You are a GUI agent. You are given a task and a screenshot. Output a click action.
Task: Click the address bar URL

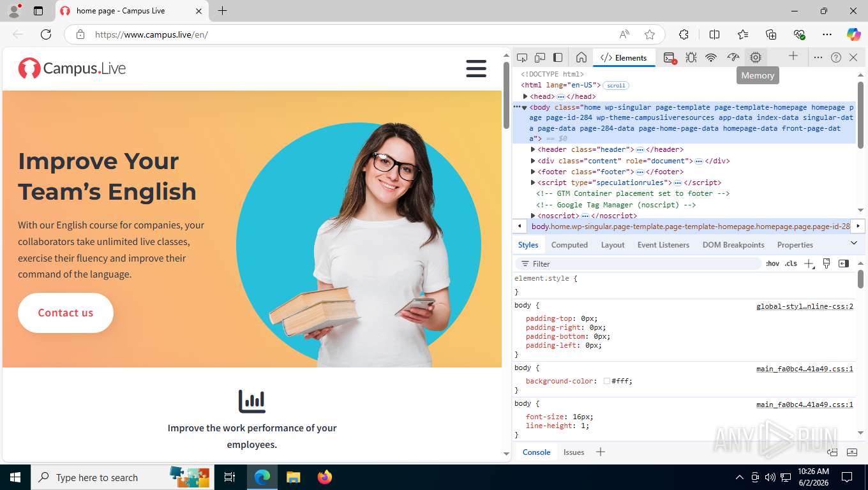click(x=151, y=34)
